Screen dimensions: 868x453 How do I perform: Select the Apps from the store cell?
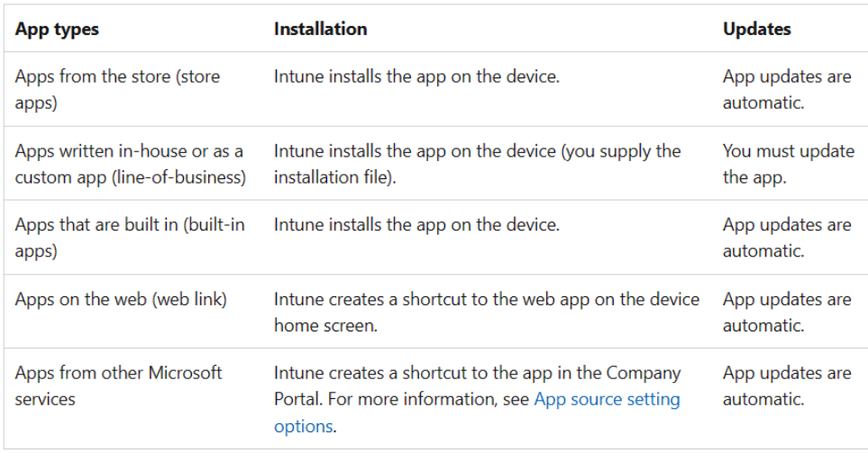click(x=117, y=89)
